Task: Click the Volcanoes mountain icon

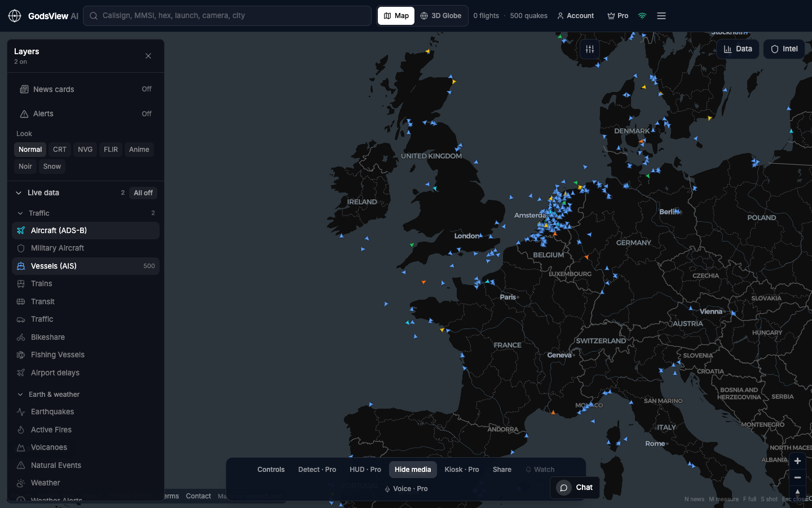Action: pyautogui.click(x=21, y=448)
